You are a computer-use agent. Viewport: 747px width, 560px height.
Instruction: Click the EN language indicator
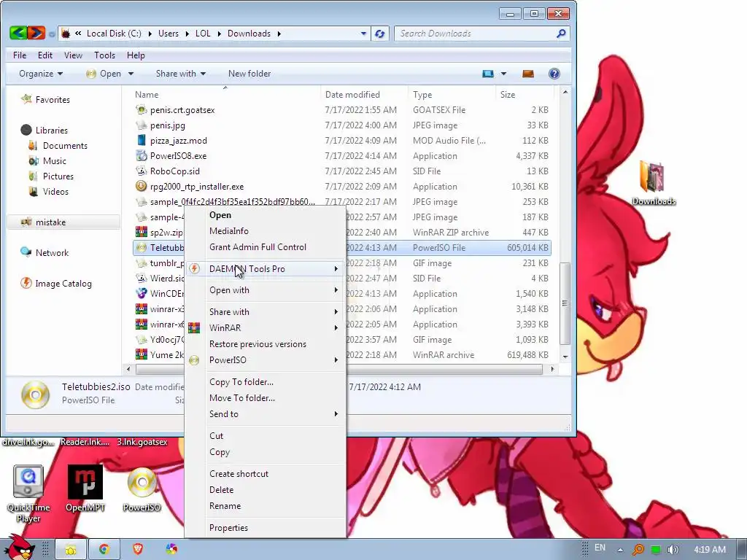click(x=600, y=548)
